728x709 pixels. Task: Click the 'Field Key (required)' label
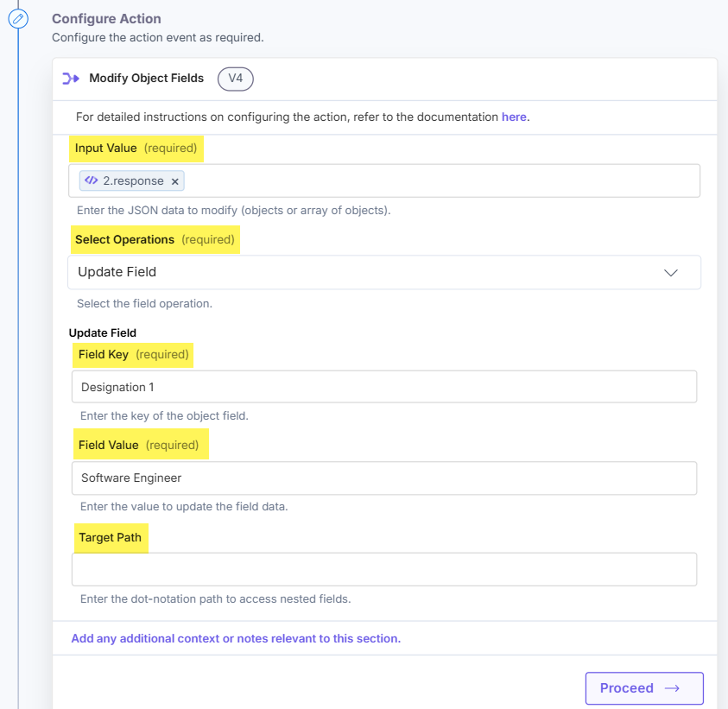[x=133, y=355]
